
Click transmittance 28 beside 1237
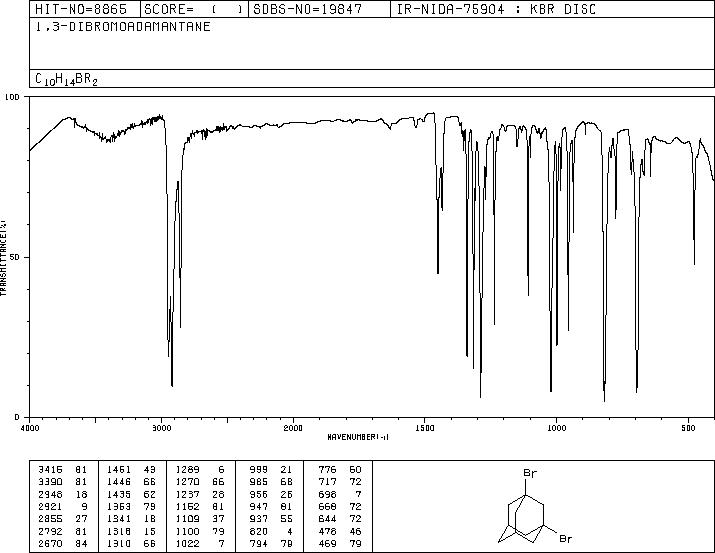tap(218, 494)
